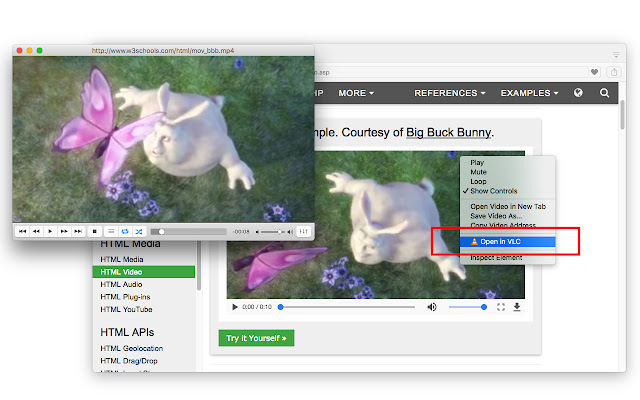Enter fullscreen on the browser video
The height and width of the screenshot is (400, 640).
point(499,307)
